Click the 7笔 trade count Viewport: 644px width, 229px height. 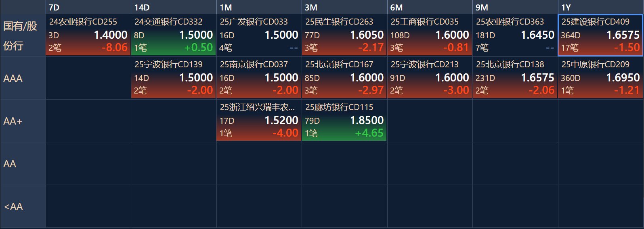click(x=482, y=48)
